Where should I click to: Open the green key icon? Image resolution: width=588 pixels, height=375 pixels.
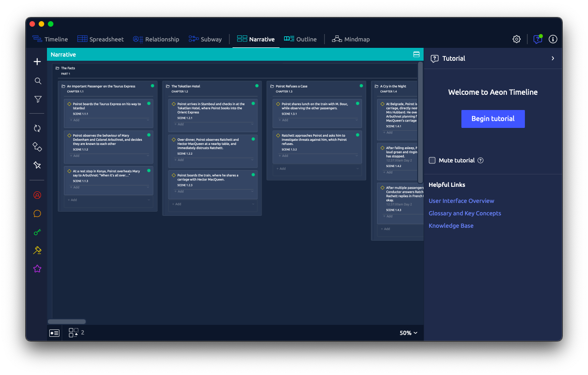point(37,232)
